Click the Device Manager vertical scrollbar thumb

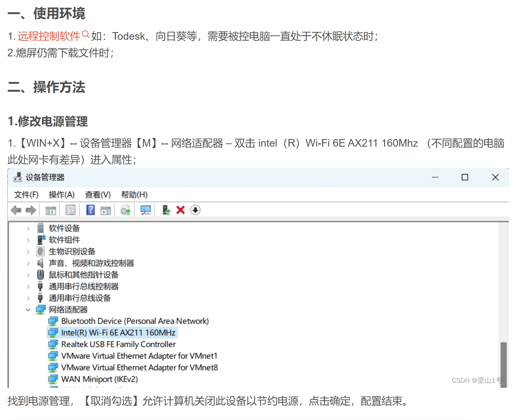(504, 365)
